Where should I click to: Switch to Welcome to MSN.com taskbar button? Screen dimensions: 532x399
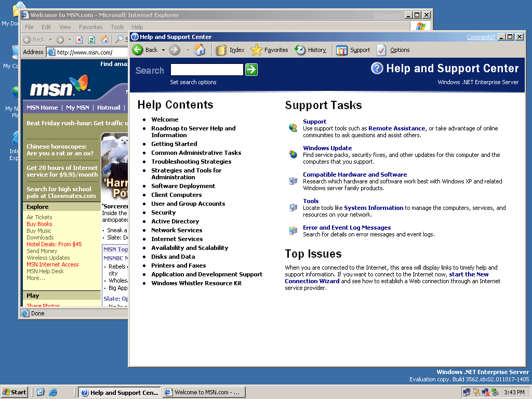coord(204,393)
